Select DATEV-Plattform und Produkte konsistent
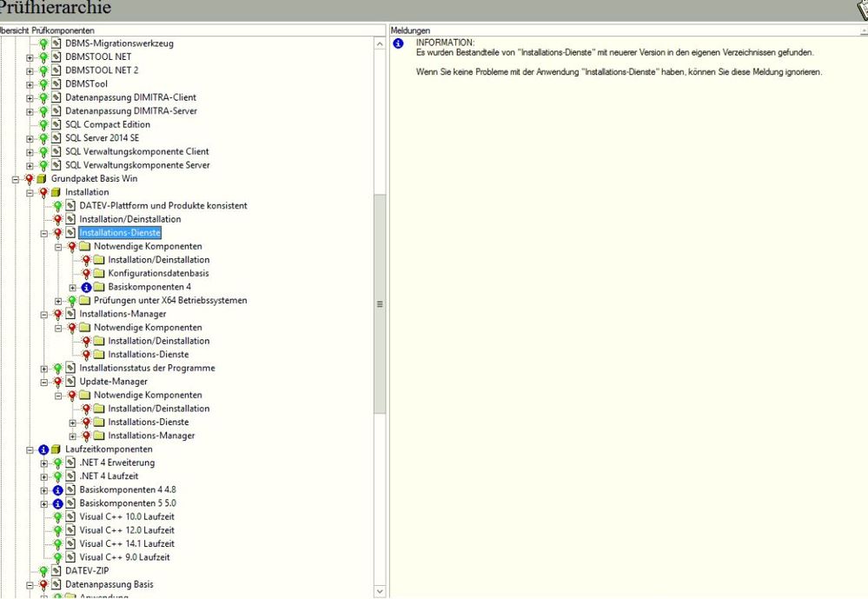This screenshot has height=599, width=868. tap(162, 206)
